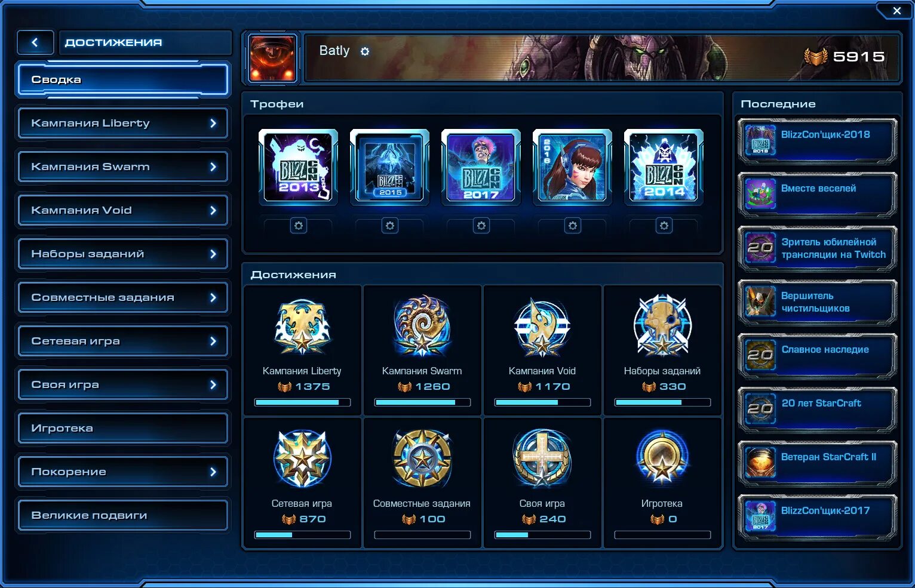The image size is (915, 588).
Task: Open the Ветеран StarCraft II recent achievement
Action: pos(818,463)
